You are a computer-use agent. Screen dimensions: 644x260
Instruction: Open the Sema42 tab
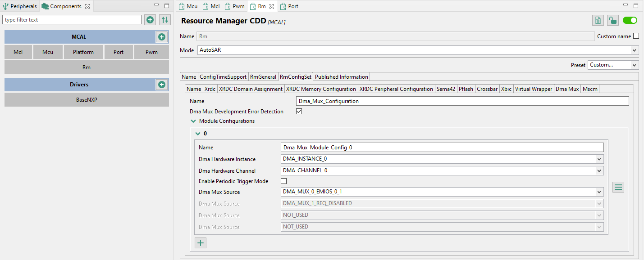click(x=445, y=89)
